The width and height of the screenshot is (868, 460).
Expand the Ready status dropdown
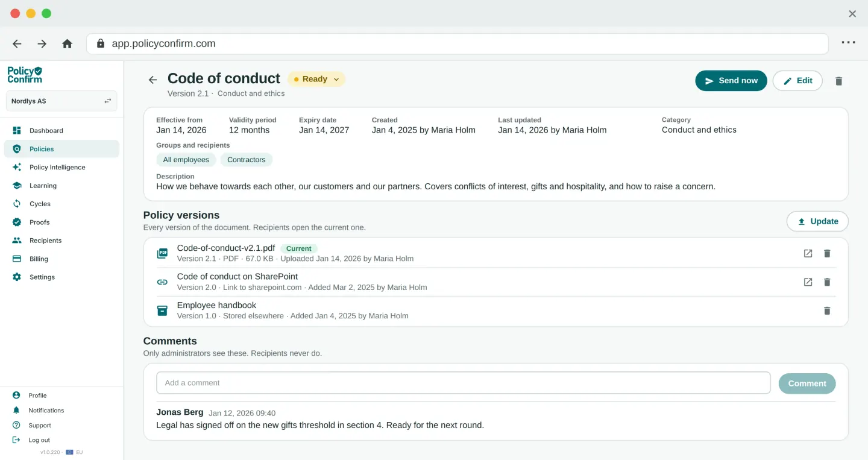(316, 79)
